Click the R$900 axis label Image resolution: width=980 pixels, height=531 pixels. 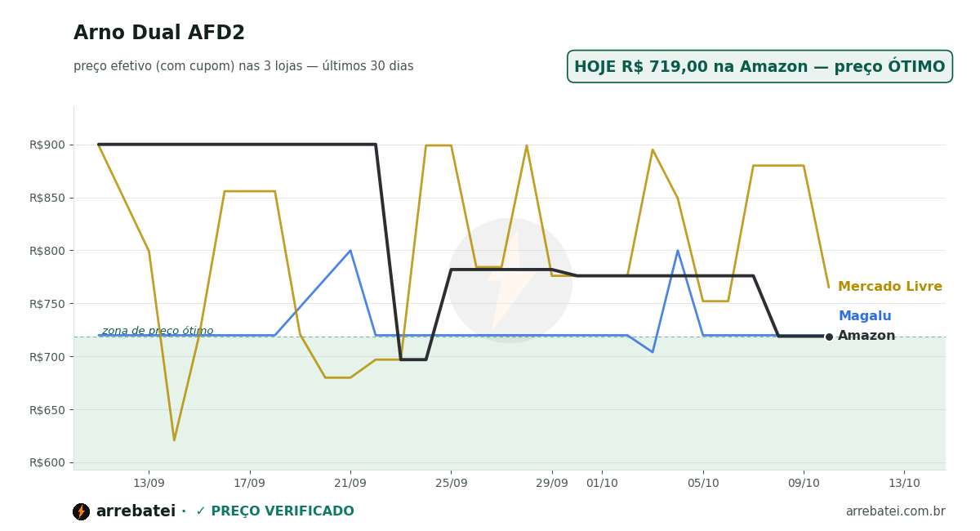tap(47, 145)
